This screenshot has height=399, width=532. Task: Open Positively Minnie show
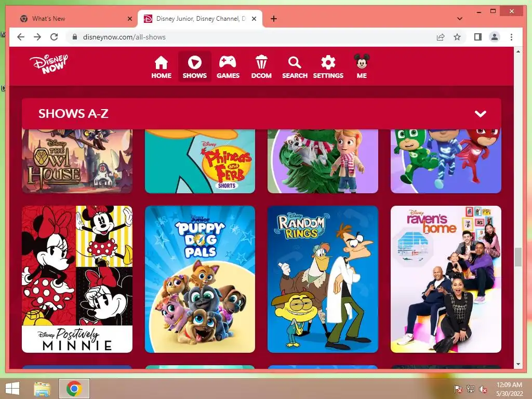(x=77, y=279)
